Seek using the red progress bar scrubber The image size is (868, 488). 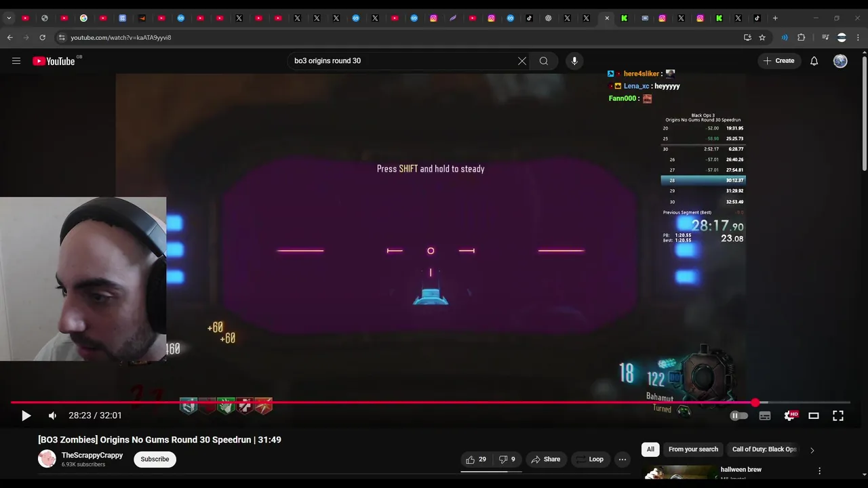[755, 403]
